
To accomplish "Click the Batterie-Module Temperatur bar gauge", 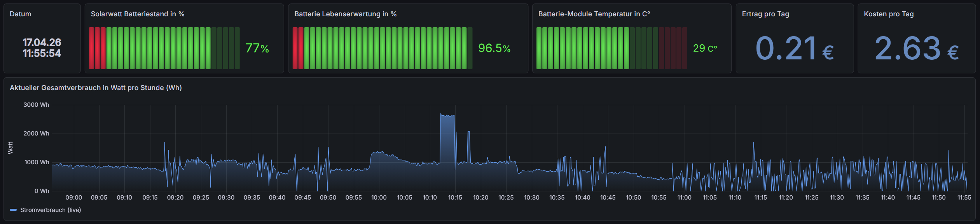I will (x=611, y=48).
